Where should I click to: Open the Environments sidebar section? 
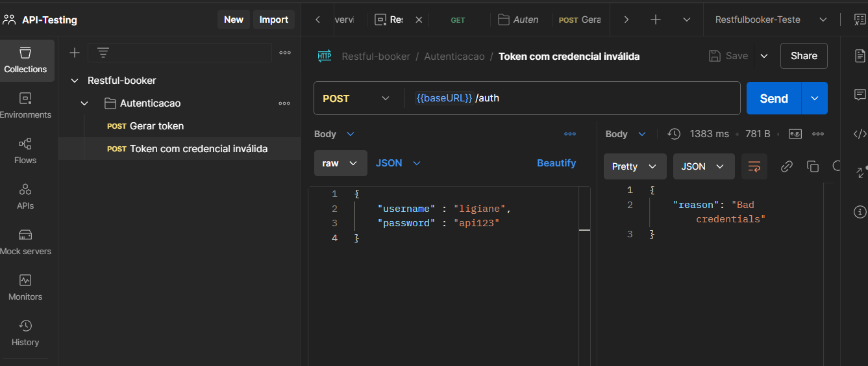[x=25, y=105]
